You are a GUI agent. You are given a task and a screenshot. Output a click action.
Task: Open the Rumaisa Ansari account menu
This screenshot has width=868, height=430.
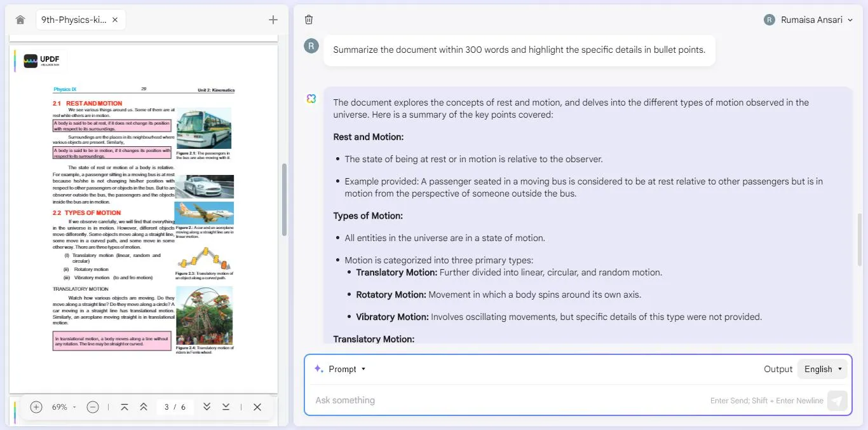pyautogui.click(x=810, y=20)
